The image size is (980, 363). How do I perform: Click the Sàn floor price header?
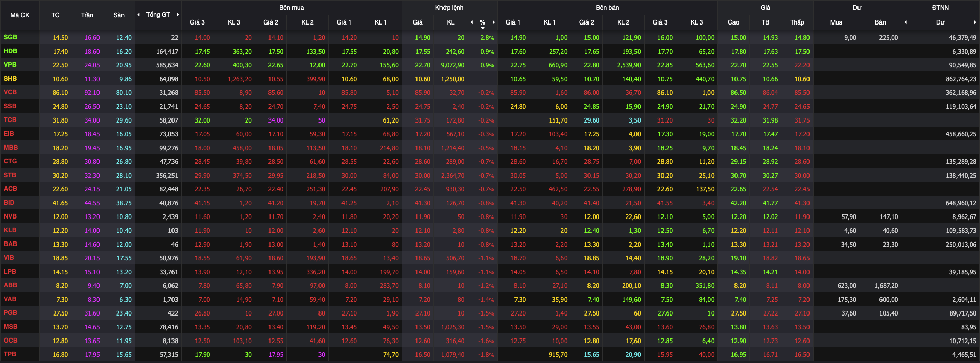[119, 15]
